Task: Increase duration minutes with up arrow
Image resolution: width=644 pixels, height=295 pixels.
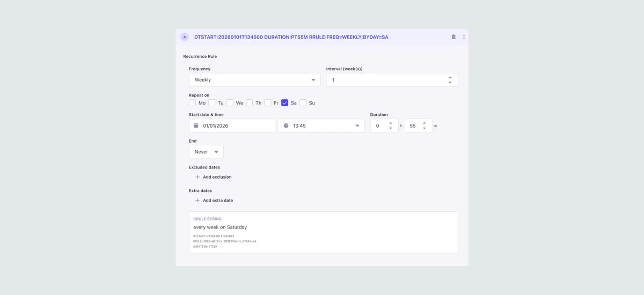Action: point(424,123)
